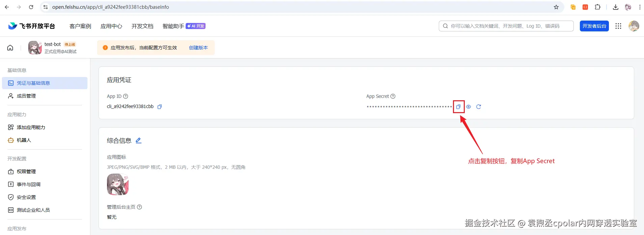
Task: Open 客户案例 in top navigation
Action: click(80, 26)
